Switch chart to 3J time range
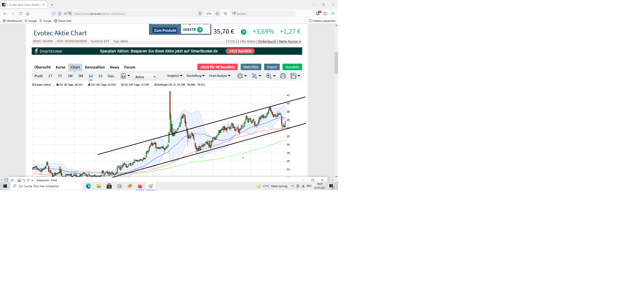Viewport: 644px width, 290px height. tap(100, 76)
